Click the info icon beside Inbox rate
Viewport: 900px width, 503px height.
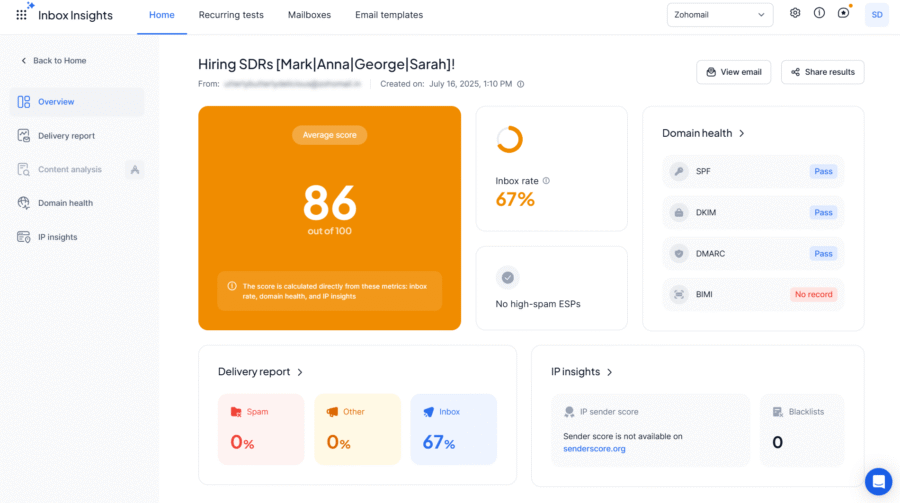[546, 181]
